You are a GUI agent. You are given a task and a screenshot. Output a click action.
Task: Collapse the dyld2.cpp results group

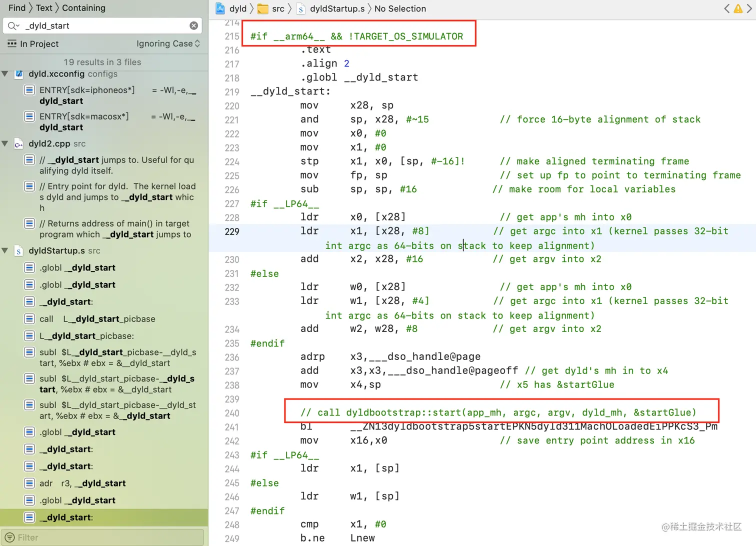(5, 144)
